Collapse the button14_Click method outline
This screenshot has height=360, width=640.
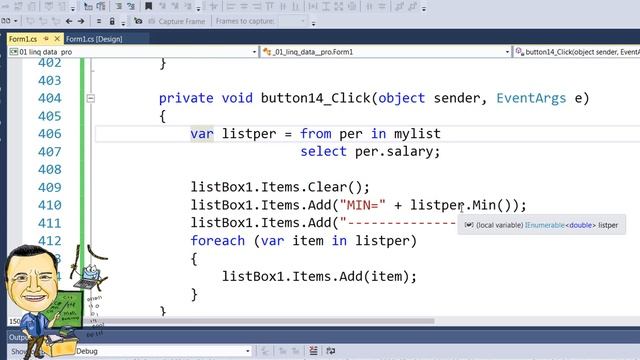coord(91,98)
